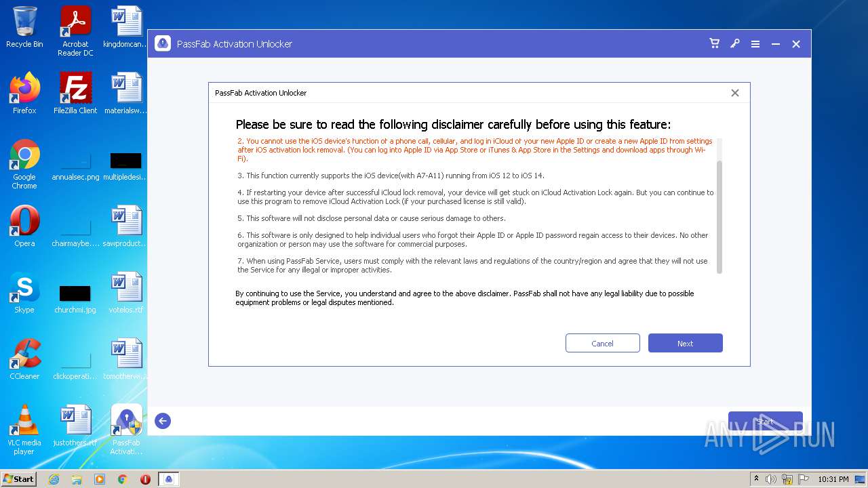Select the chairmaybe file icon
868x488 pixels.
point(75,230)
